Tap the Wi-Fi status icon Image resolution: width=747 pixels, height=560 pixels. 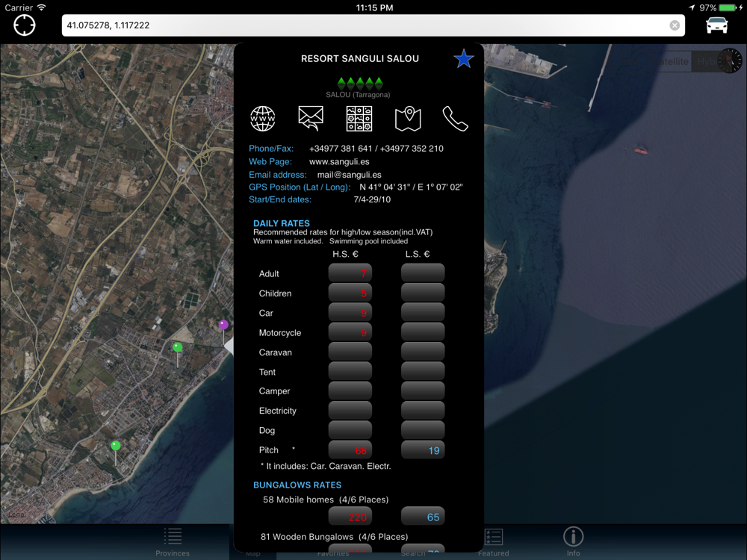[x=41, y=7]
